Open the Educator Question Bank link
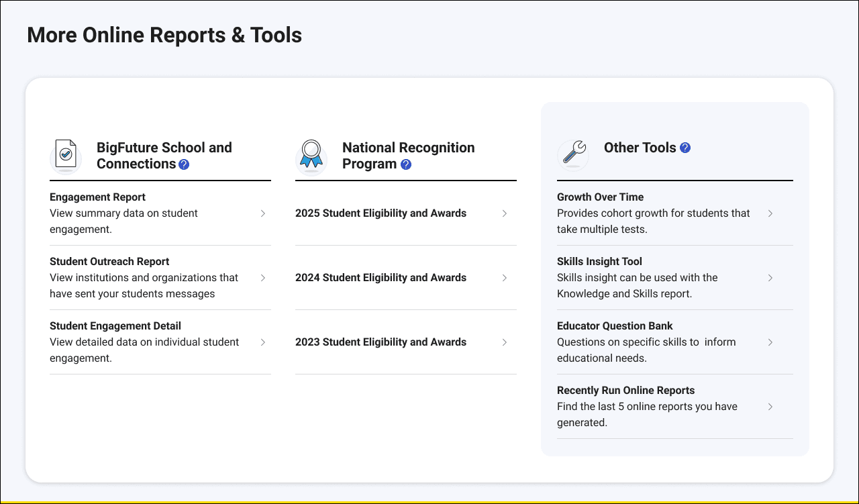This screenshot has width=859, height=504. pos(615,326)
